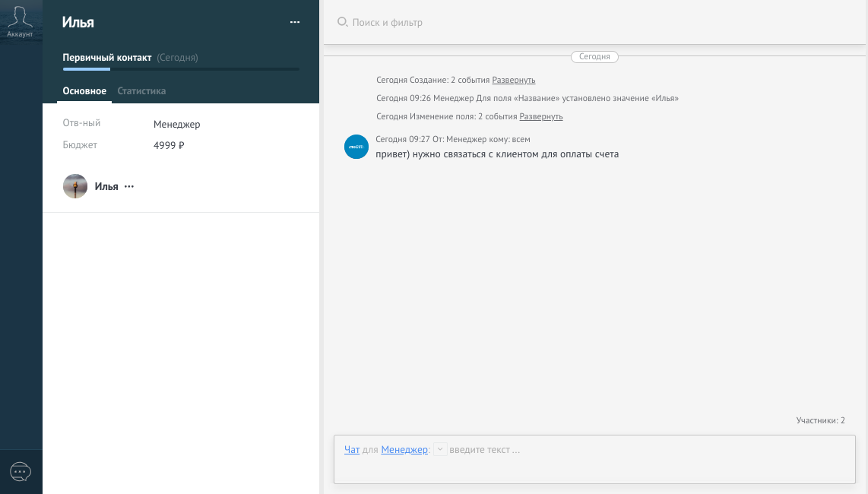Open the chat bubble icon at bottom-left
868x494 pixels.
coord(21,472)
